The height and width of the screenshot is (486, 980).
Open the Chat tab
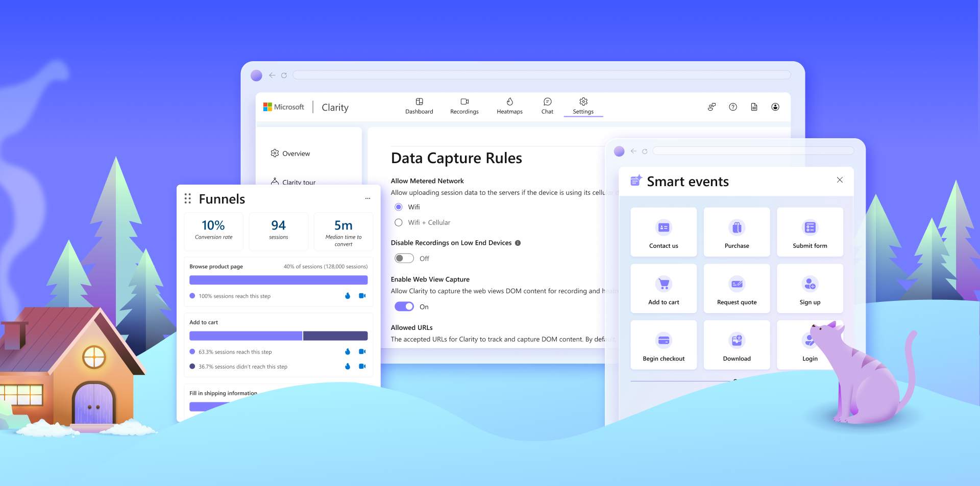point(547,106)
